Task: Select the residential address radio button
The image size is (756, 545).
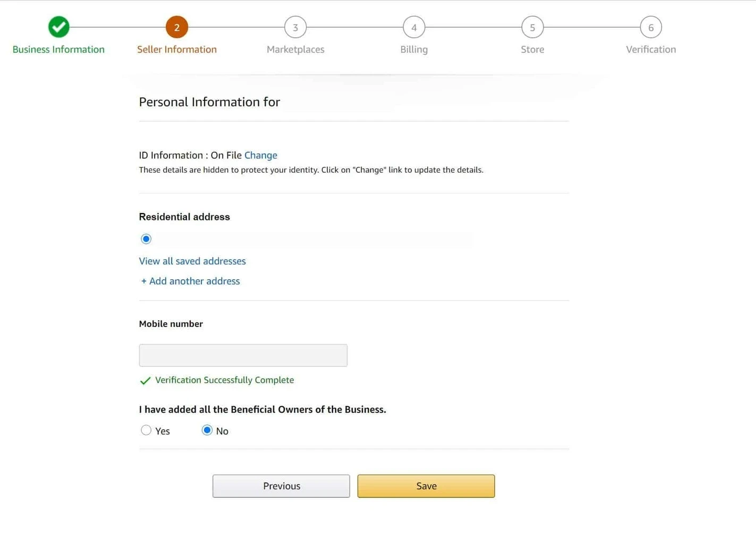Action: pos(146,239)
